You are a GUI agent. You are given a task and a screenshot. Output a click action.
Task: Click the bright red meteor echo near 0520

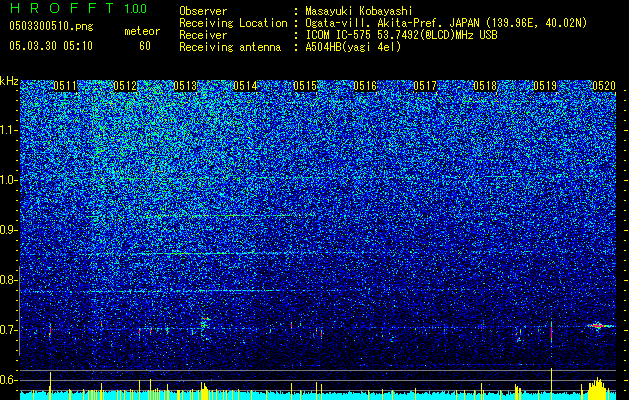click(x=598, y=326)
